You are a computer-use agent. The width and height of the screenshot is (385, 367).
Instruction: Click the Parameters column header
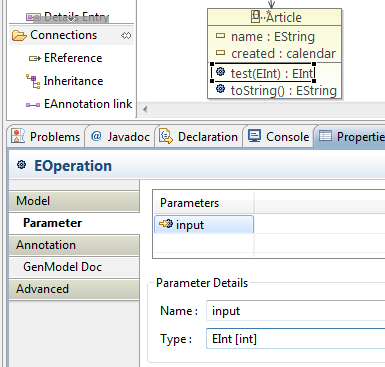pyautogui.click(x=203, y=203)
